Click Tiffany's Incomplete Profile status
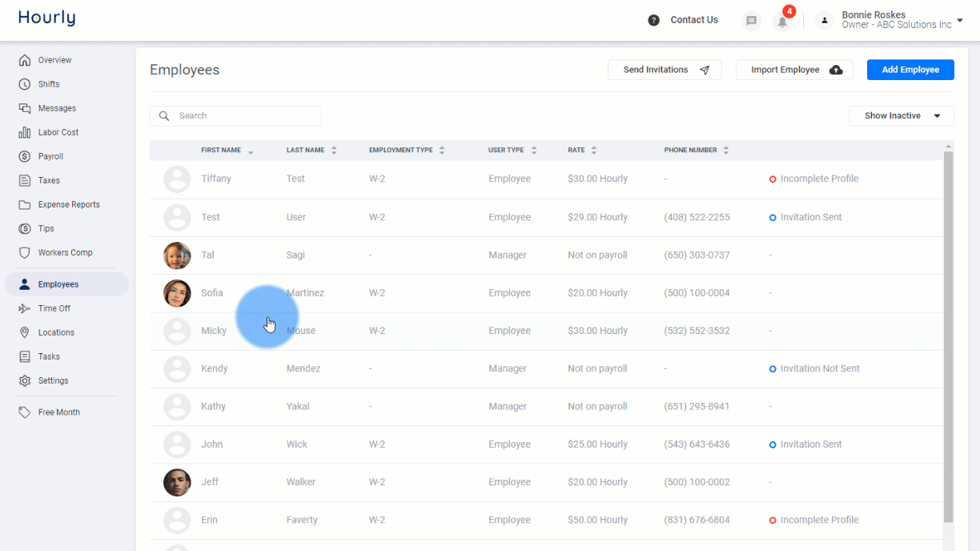Image resolution: width=980 pixels, height=551 pixels. click(813, 179)
